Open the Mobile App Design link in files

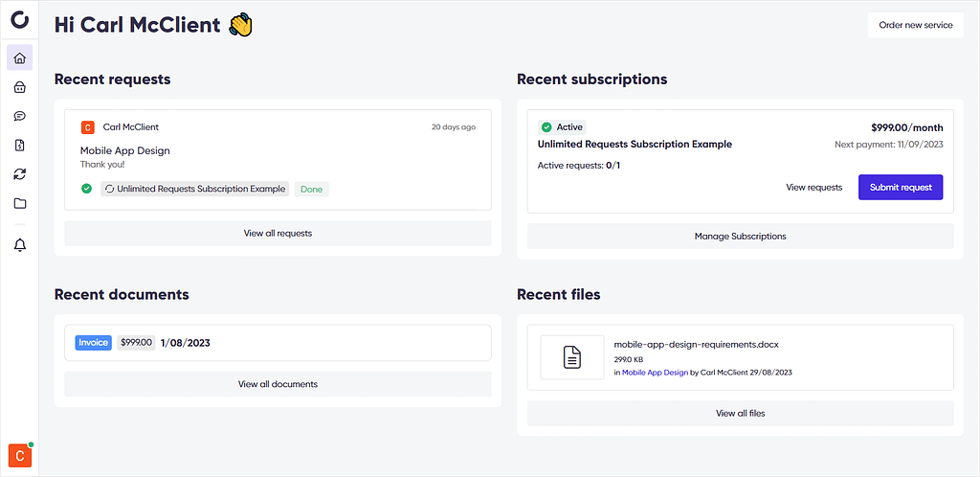655,372
